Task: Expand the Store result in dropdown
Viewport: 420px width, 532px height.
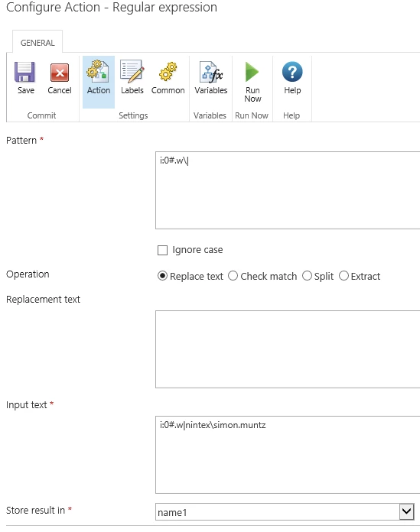Action: tap(406, 511)
